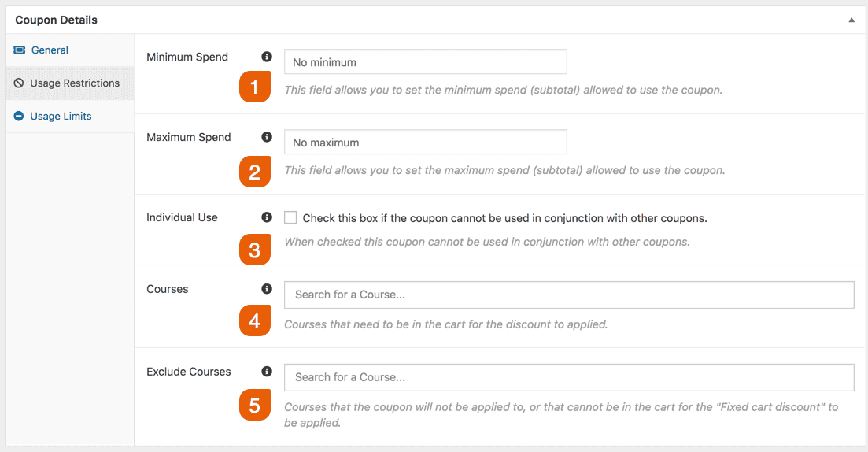The width and height of the screenshot is (868, 452).
Task: Click help text 'Courses that need to be in the cart'
Action: pyautogui.click(x=446, y=324)
